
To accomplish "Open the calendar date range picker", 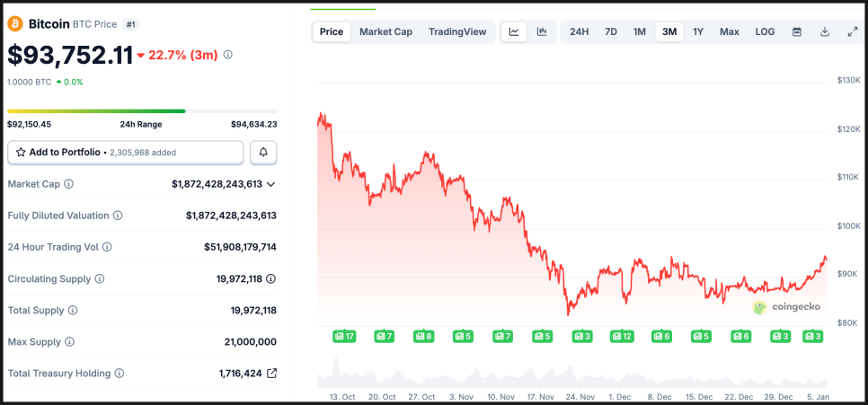I will click(796, 32).
